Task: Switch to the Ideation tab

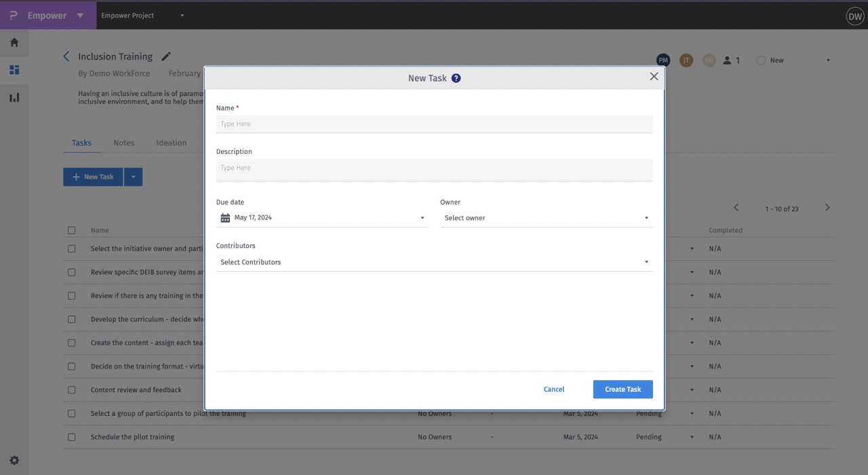Action: [171, 142]
